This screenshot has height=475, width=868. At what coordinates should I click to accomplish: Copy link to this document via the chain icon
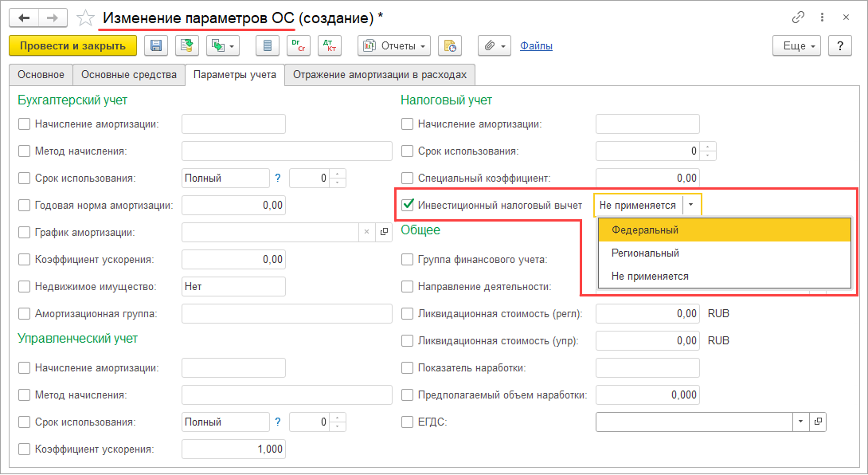[x=798, y=18]
